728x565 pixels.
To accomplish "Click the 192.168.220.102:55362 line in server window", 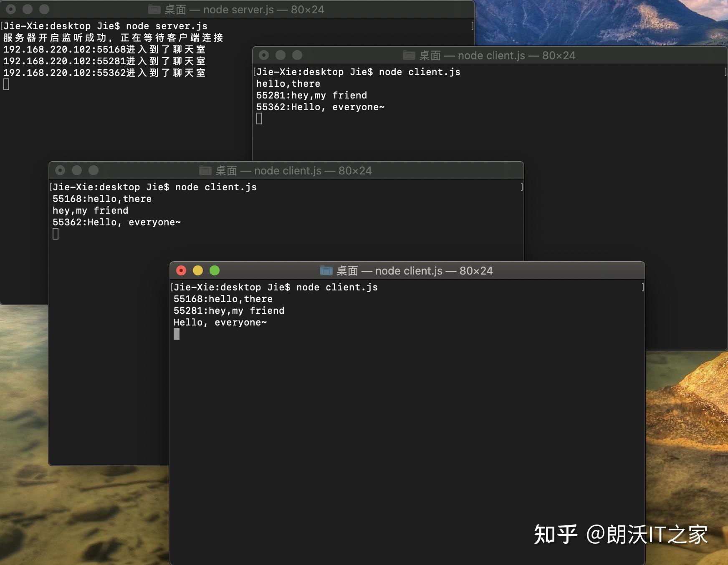I will (104, 73).
